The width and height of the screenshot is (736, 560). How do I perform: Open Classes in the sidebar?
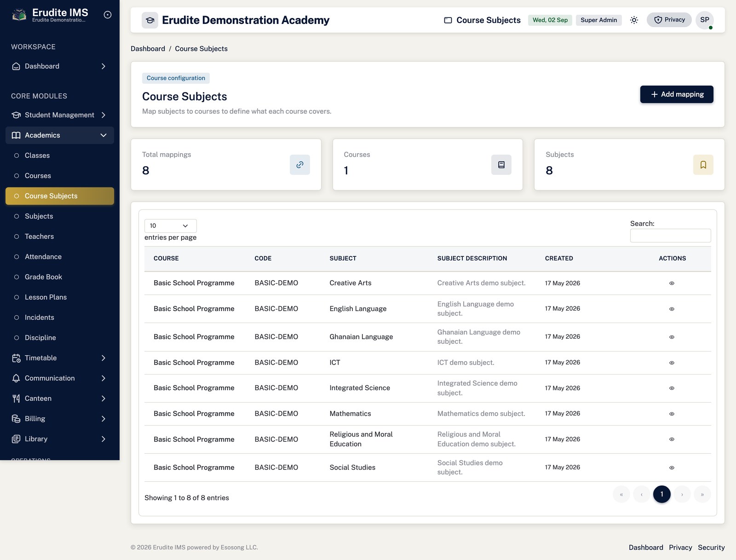(x=60, y=156)
